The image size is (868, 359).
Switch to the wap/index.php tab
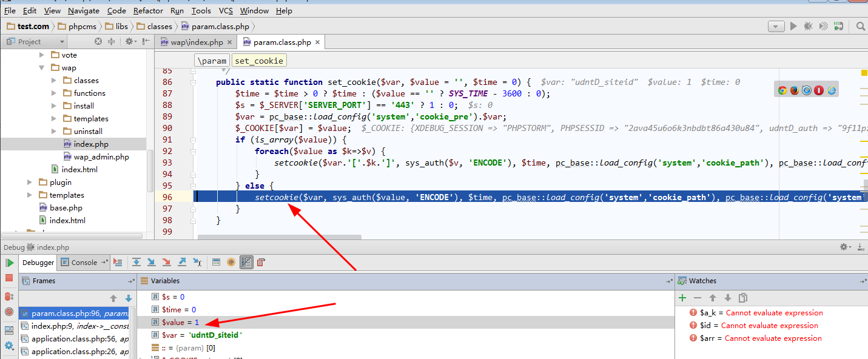click(x=194, y=42)
